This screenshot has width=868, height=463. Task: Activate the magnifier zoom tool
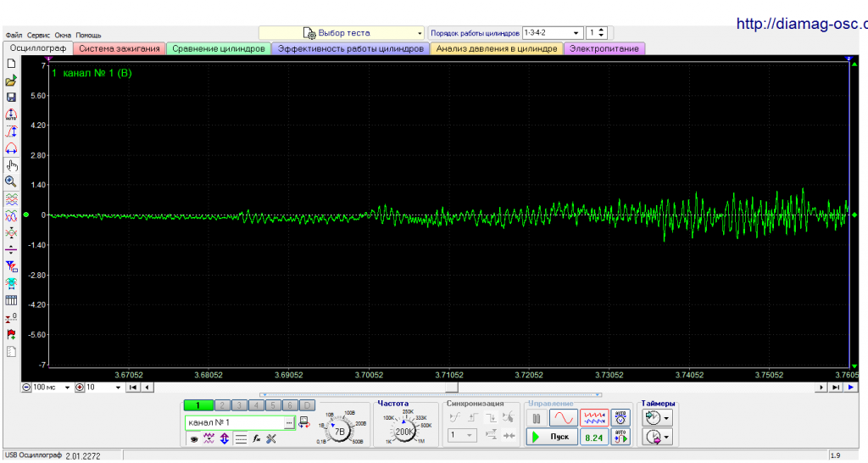tap(11, 181)
